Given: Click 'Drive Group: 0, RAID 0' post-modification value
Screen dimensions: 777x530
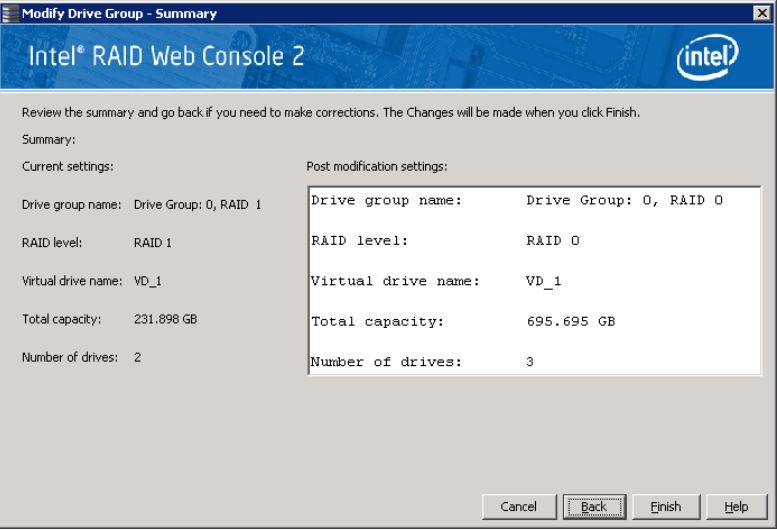Looking at the screenshot, I should coord(624,200).
